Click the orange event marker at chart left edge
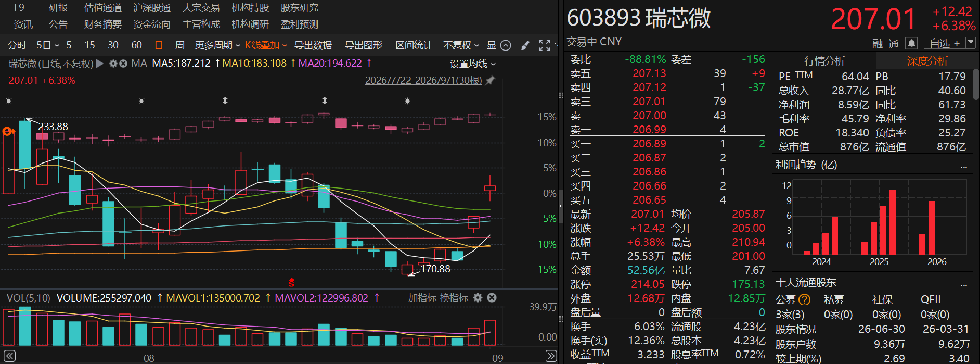Viewport: 980px width, 364px height. point(8,132)
